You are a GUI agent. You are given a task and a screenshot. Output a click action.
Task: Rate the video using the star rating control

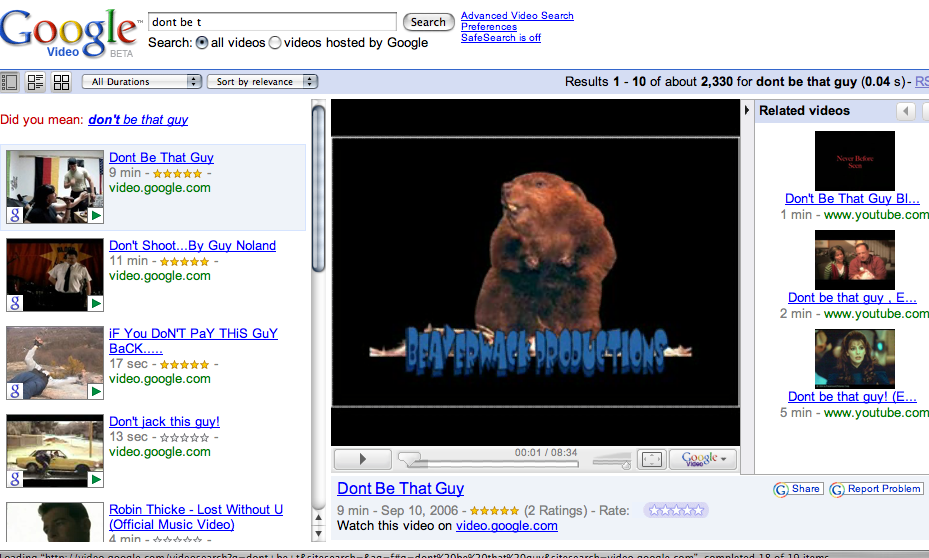pos(675,510)
